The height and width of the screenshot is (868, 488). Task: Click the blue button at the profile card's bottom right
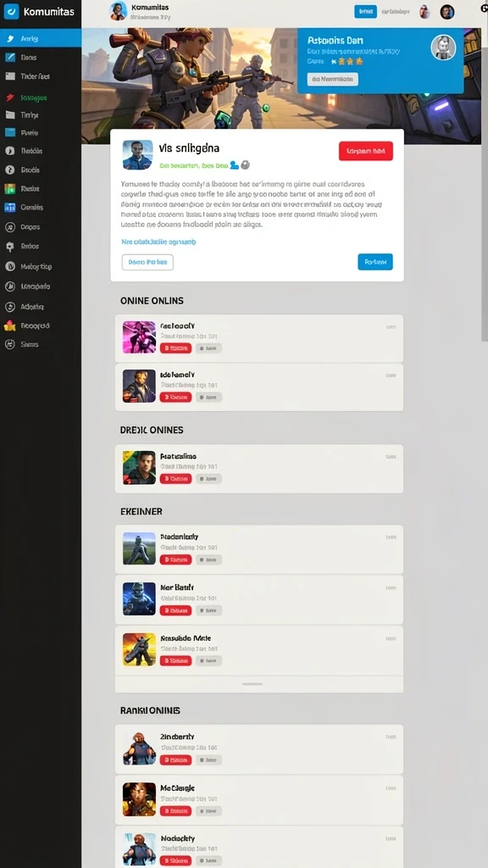click(x=375, y=262)
